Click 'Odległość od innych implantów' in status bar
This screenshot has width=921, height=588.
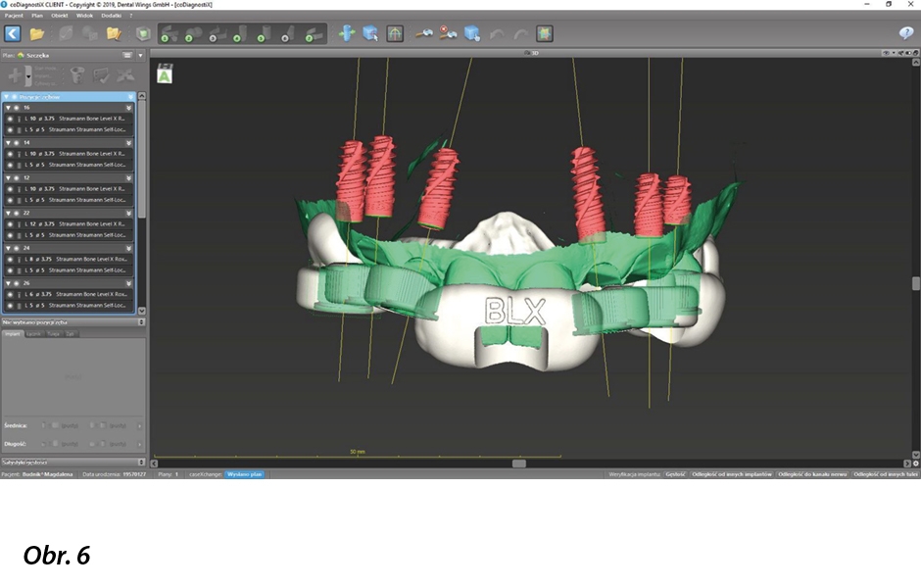point(732,474)
